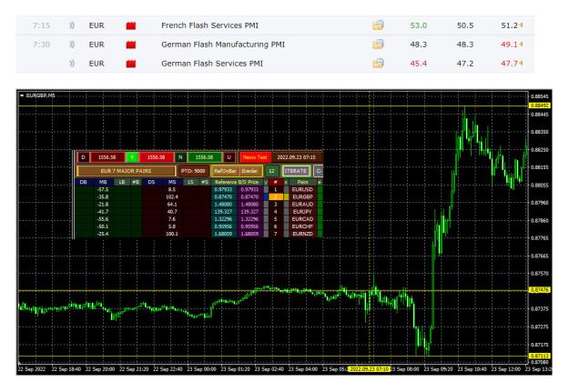Screen dimensions: 569x392
Task: Open EURGBP,M5 chart menu triangle
Action: click(22, 95)
